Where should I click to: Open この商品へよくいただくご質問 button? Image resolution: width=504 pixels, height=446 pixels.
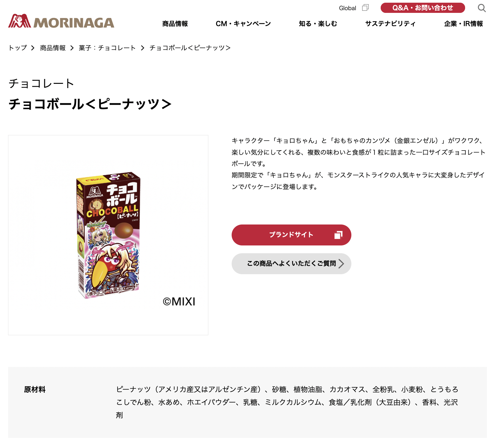[x=291, y=264]
